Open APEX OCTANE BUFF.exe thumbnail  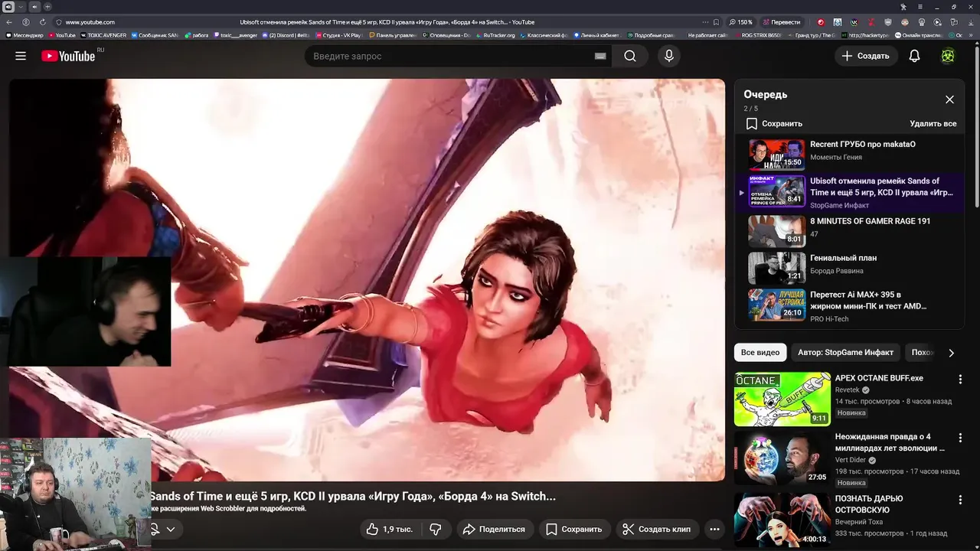click(782, 399)
